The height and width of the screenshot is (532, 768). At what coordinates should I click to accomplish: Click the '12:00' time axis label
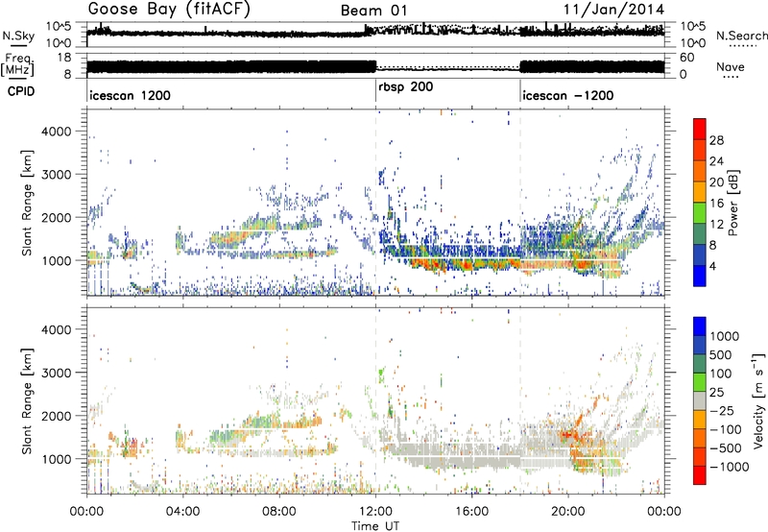click(375, 512)
